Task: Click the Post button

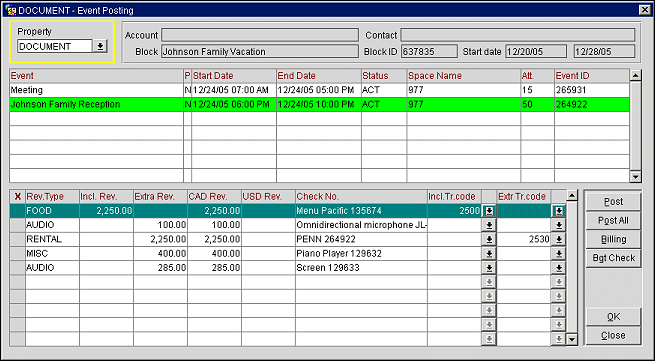Action: [613, 202]
